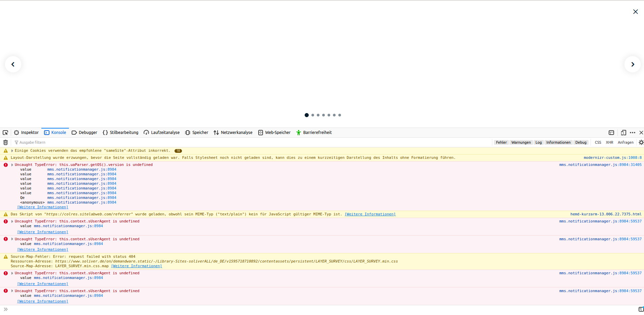The image size is (644, 315).
Task: Open the hemd-kurzarm-13.006.22.7375.html source link
Action: tap(606, 214)
